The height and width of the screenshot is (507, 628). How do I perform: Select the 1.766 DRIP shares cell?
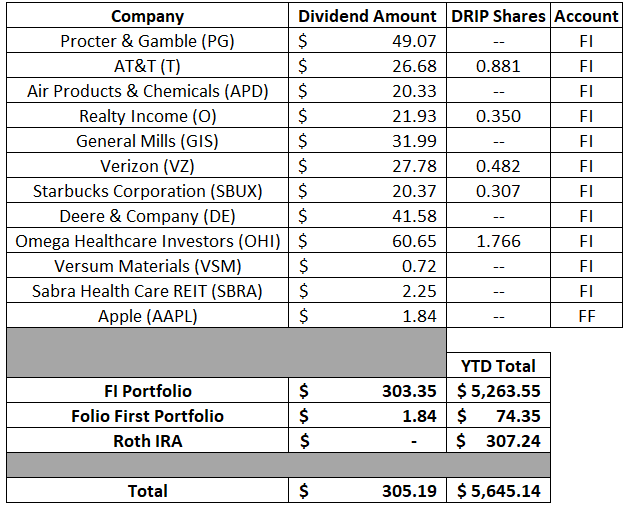[x=498, y=241]
